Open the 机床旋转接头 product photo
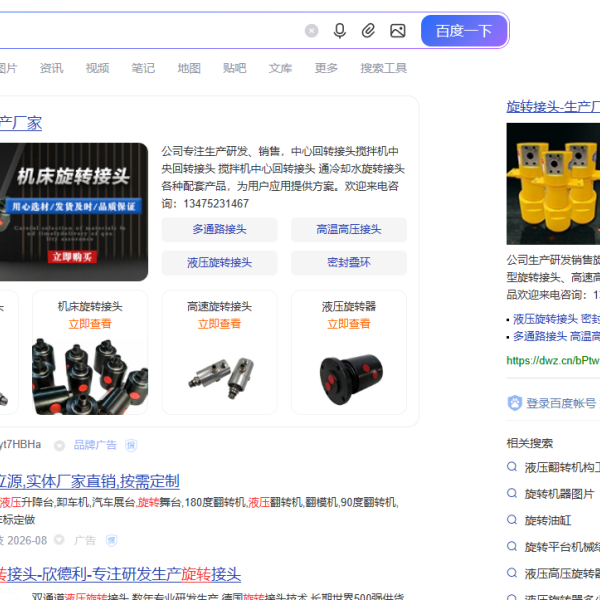The image size is (600, 600). pos(90,376)
